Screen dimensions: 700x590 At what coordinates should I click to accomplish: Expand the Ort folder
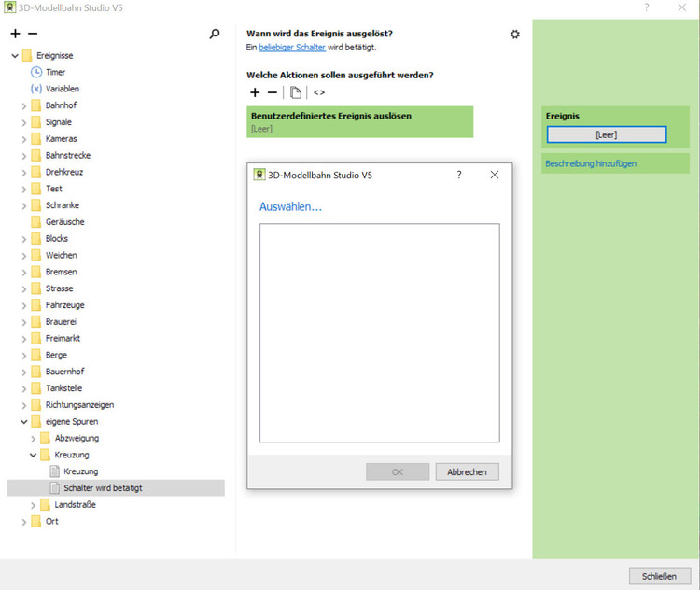(x=24, y=522)
